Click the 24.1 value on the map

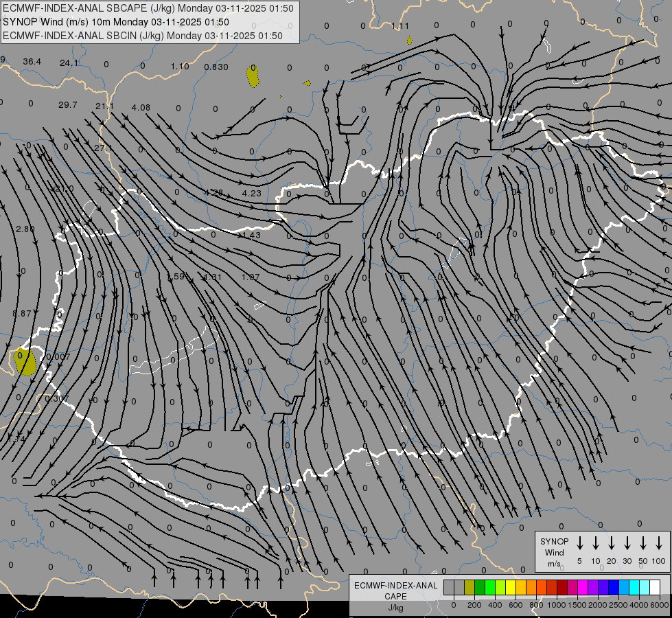click(69, 63)
